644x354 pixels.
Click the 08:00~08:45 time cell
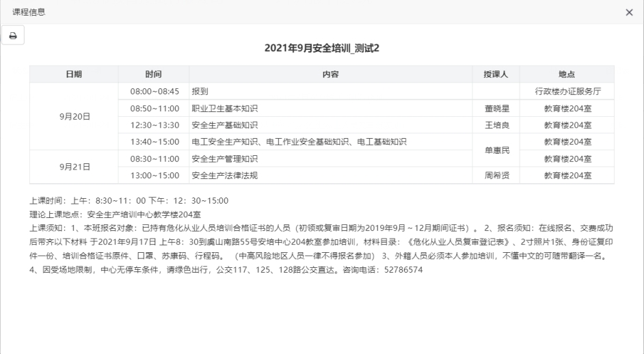pyautogui.click(x=153, y=91)
